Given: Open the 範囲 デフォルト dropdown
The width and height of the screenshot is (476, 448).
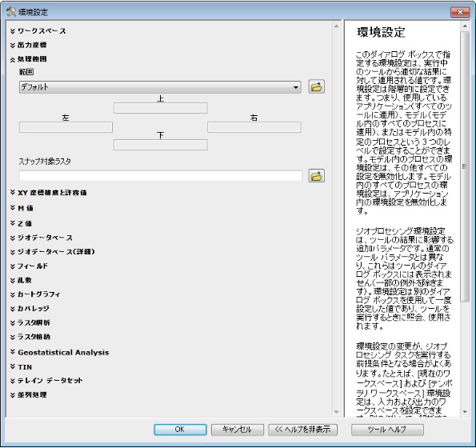Looking at the screenshot, I should 160,87.
